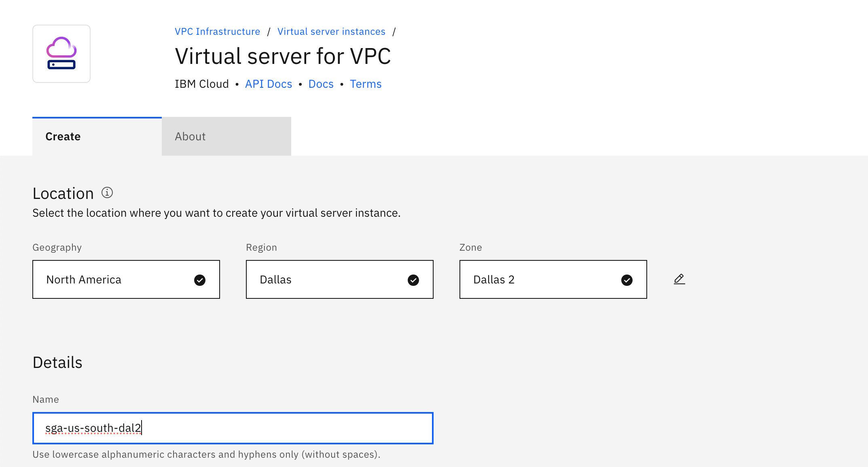Image resolution: width=868 pixels, height=467 pixels.
Task: Open the VPC Infrastructure breadcrumb link
Action: [x=217, y=31]
